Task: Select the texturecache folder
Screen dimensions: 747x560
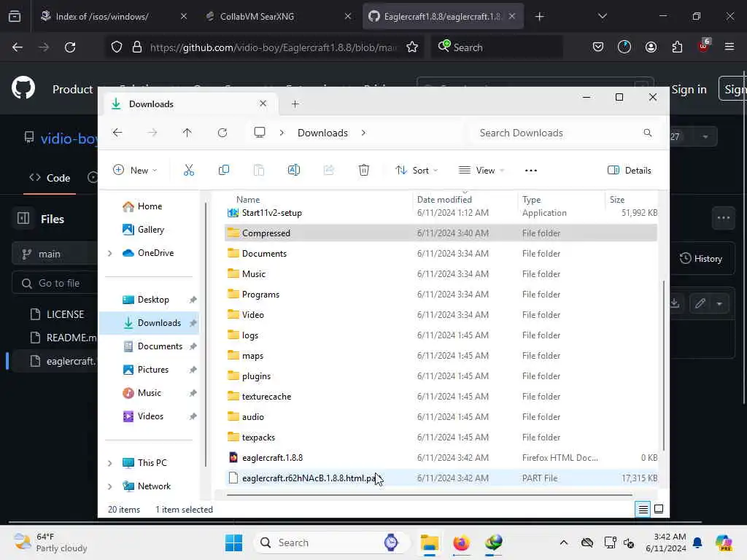Action: (441, 396)
